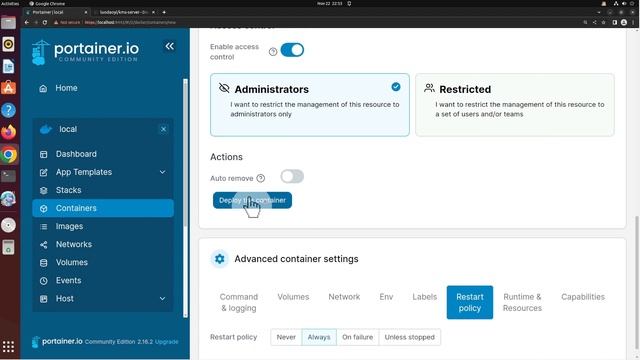Viewport: 640px width, 360px height.
Task: Click the Administrators eye-off icon
Action: click(224, 88)
